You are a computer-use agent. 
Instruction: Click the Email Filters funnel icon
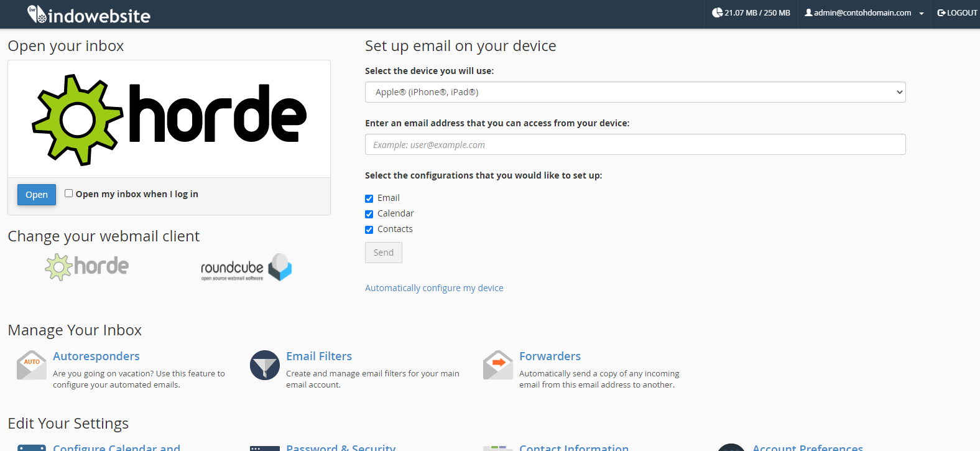pyautogui.click(x=265, y=365)
